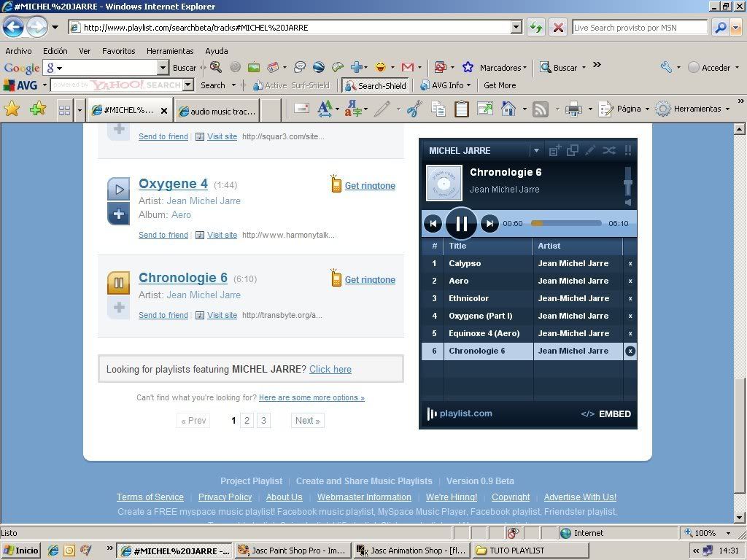Screen dimensions: 747x560
Task: Click the edit playlist pencil icon
Action: [590, 150]
